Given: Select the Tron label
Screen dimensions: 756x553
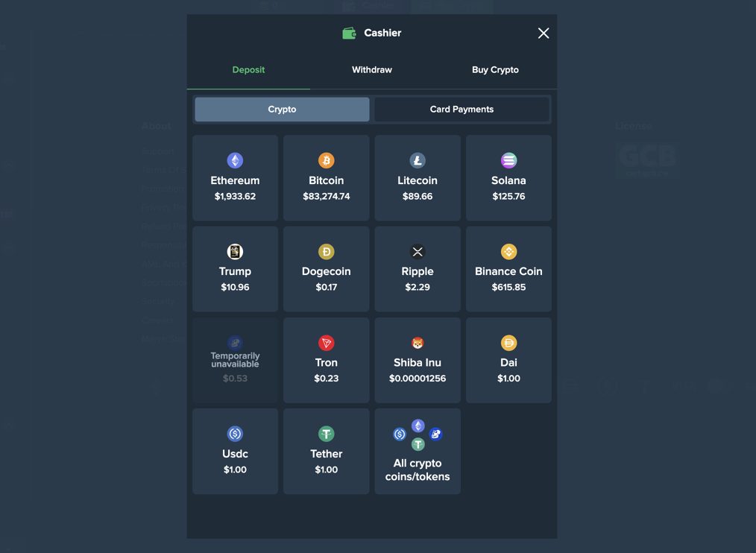Looking at the screenshot, I should click(327, 362).
